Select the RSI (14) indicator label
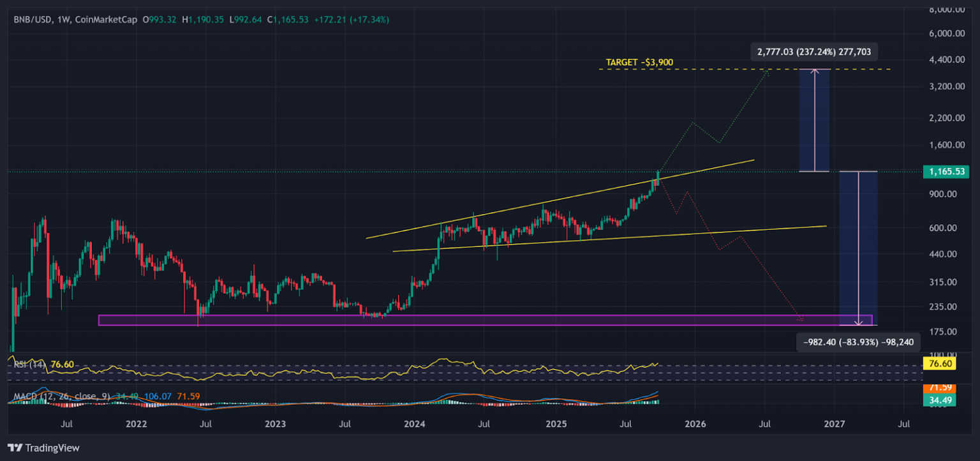Viewport: 980px width, 461px height. (x=30, y=365)
